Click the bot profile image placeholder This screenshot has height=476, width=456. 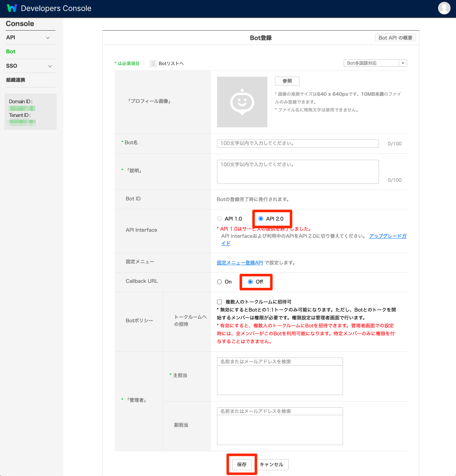point(242,102)
